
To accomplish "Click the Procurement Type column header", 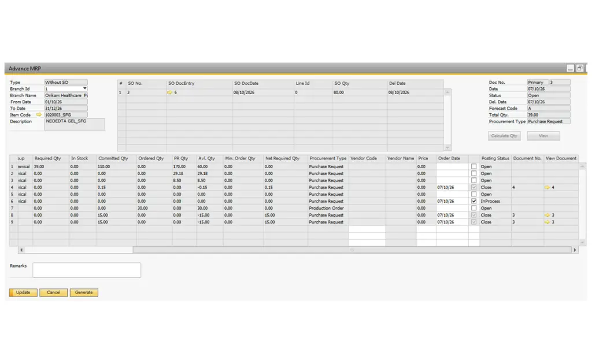I will click(328, 158).
